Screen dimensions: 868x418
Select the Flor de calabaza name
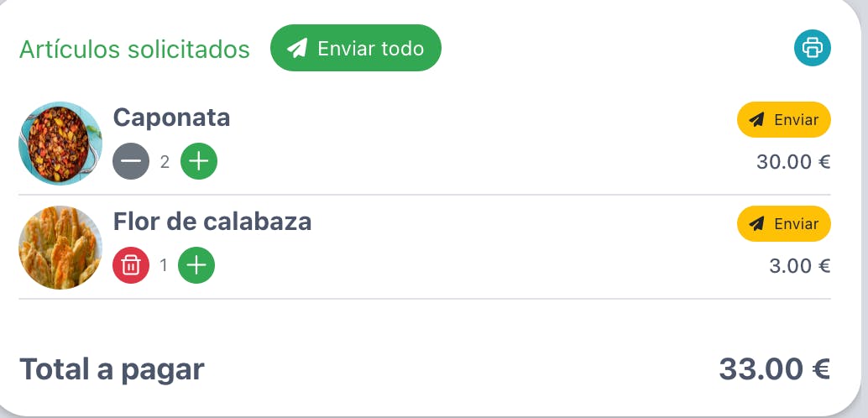coord(212,222)
